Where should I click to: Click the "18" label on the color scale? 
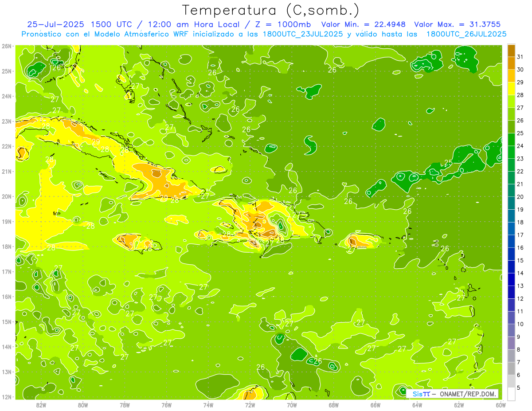click(x=520, y=222)
